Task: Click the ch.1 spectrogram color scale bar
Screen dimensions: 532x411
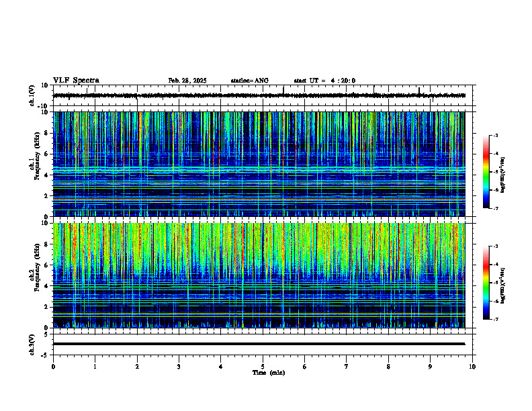Action: [486, 172]
